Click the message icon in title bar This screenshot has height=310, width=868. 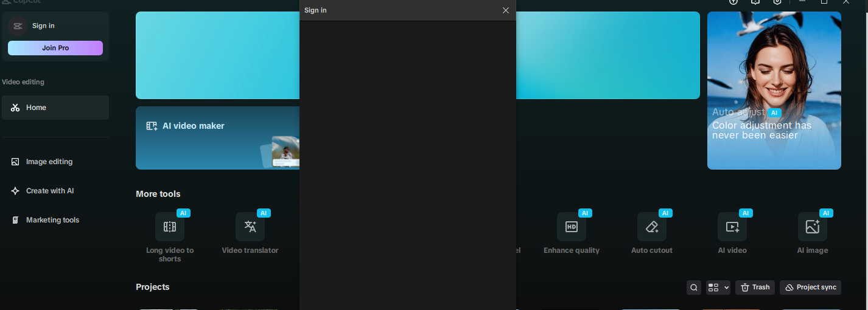pos(755,2)
